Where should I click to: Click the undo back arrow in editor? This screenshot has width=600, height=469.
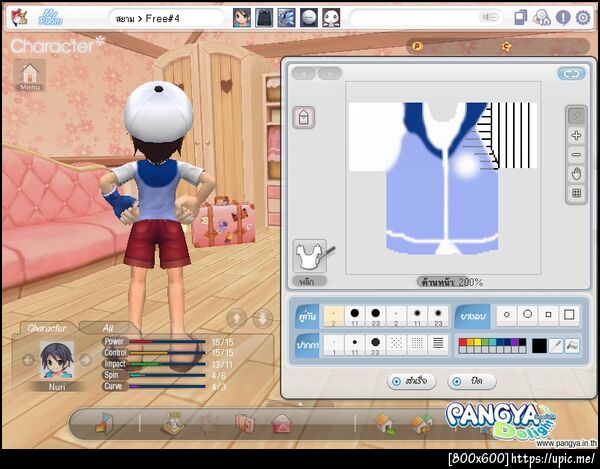[304, 73]
